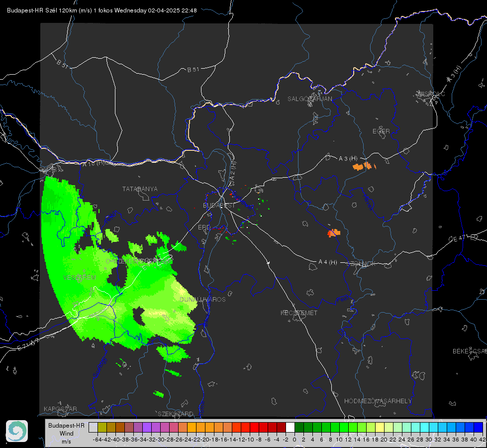Select the KAPOSVÁR city label
The height and width of the screenshot is (448, 487).
coord(60,409)
